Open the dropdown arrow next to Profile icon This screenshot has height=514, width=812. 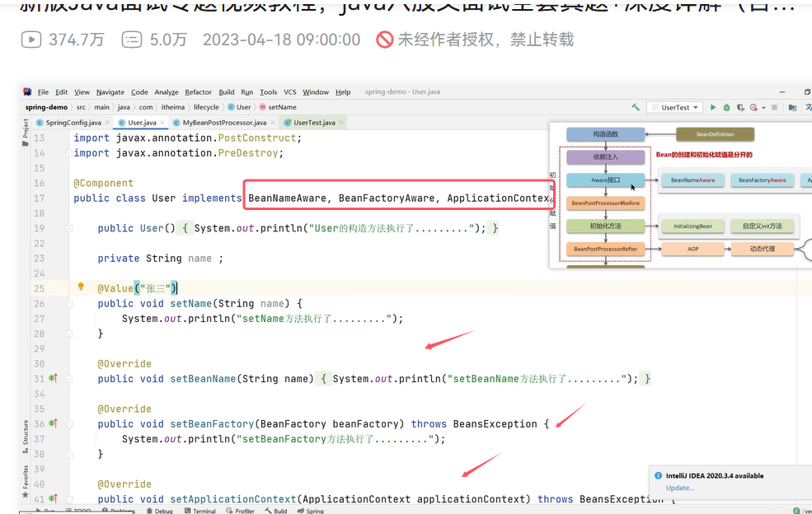click(x=763, y=108)
